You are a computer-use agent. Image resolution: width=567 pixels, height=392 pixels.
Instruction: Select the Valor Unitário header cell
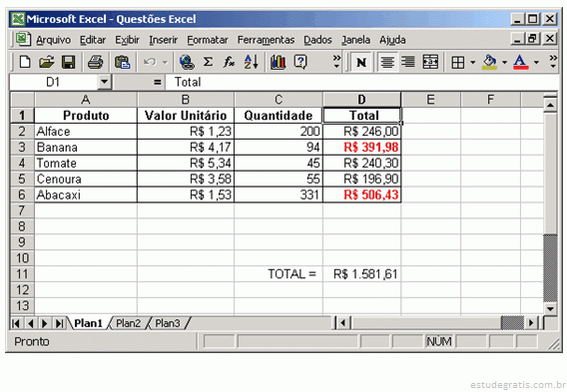tap(186, 116)
